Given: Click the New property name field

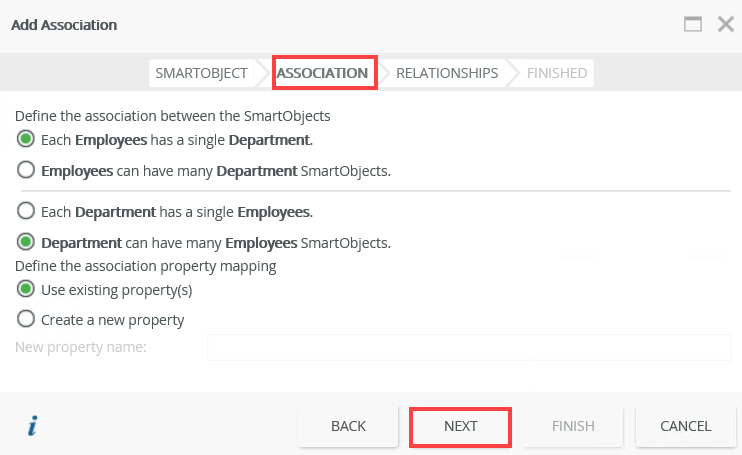Looking at the screenshot, I should 468,347.
